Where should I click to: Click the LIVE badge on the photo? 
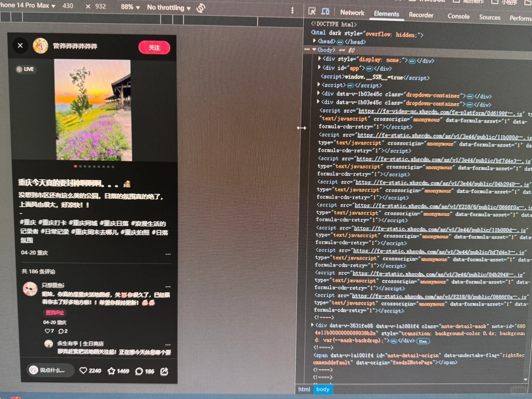[25, 69]
